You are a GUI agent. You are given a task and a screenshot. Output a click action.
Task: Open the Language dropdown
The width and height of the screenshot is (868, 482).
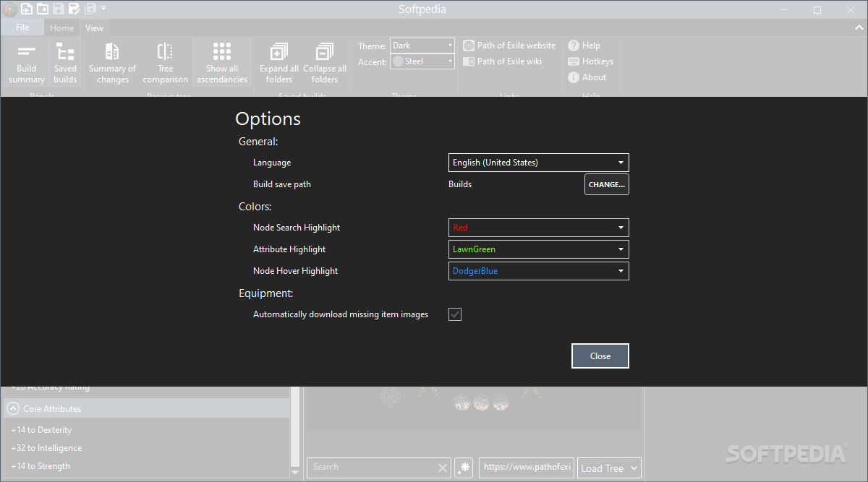(539, 163)
